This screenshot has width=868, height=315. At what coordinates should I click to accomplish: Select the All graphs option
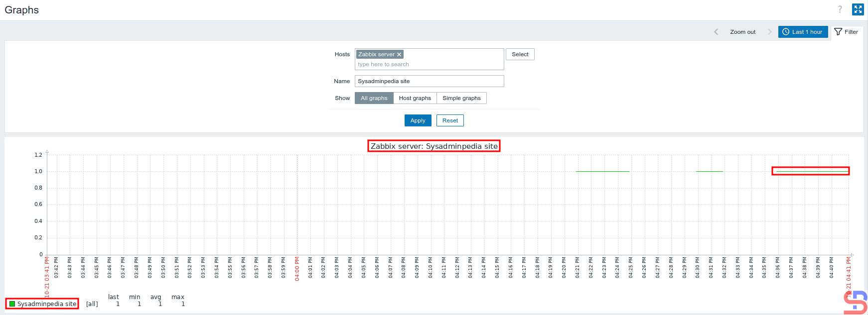pyautogui.click(x=374, y=98)
